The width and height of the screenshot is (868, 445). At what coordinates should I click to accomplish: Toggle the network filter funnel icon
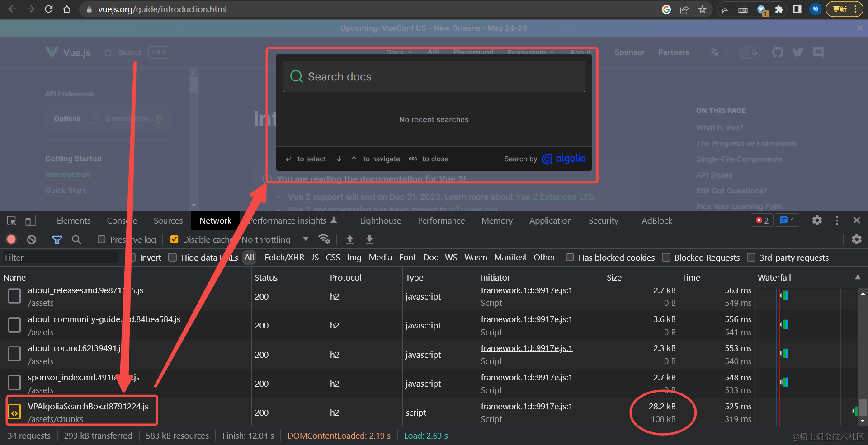[57, 239]
